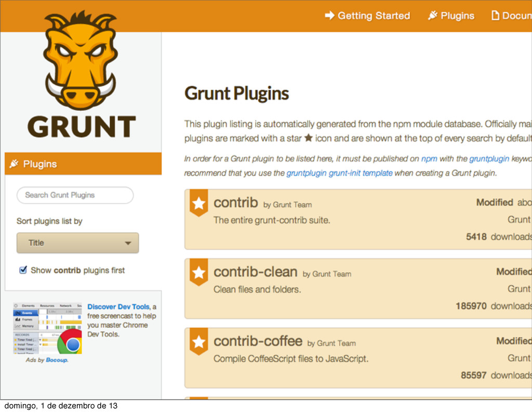The width and height of the screenshot is (532, 413).
Task: Follow the gruntplugin keyword link
Action: pos(489,159)
